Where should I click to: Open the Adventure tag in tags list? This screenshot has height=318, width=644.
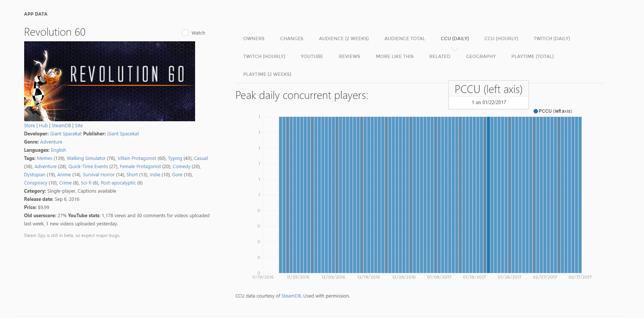[46, 167]
